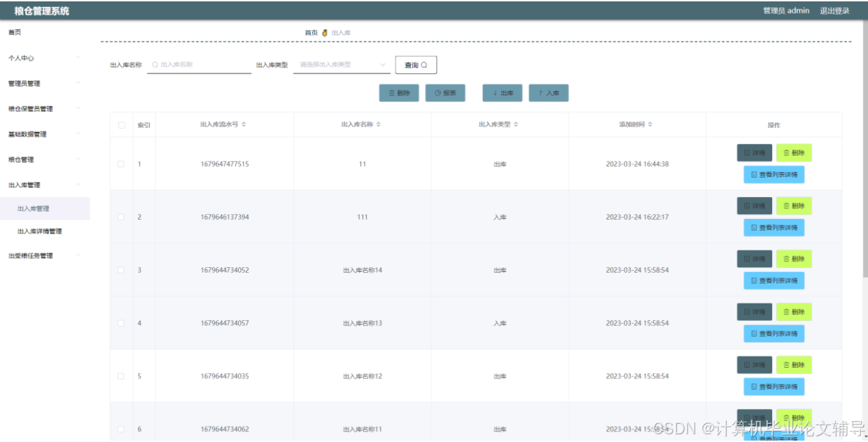Click sort arrows on 出入库流水号 column
This screenshot has width=868, height=442.
point(244,124)
